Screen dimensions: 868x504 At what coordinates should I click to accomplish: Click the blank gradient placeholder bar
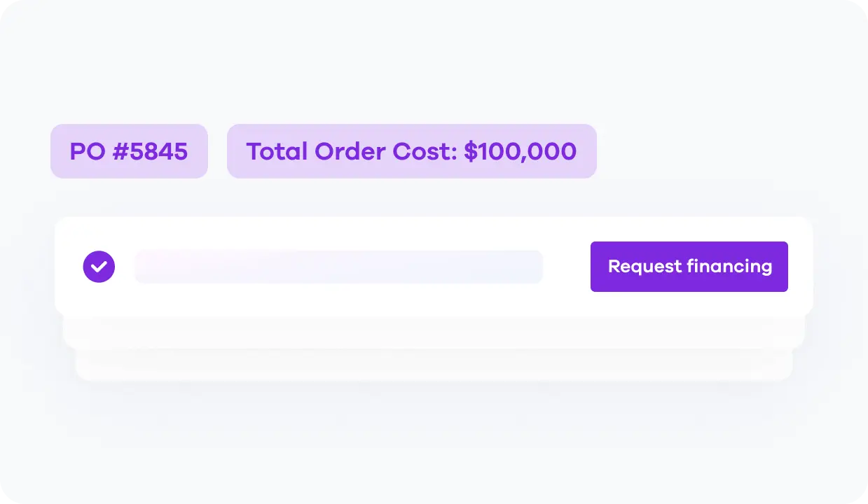(338, 267)
